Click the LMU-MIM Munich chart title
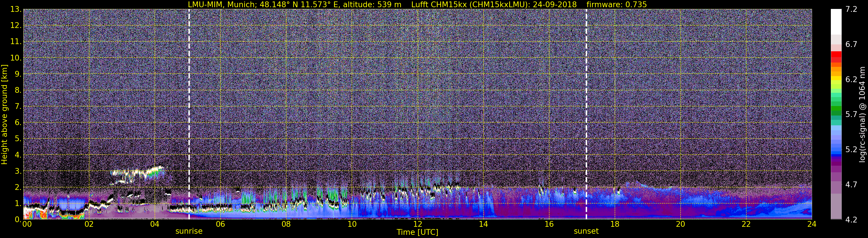This screenshot has height=238, width=868. click(x=417, y=4)
